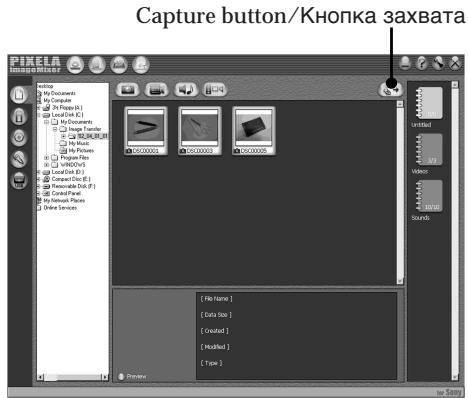Click album panel scrollbar down arrow
This screenshot has height=398, width=468.
[455, 377]
